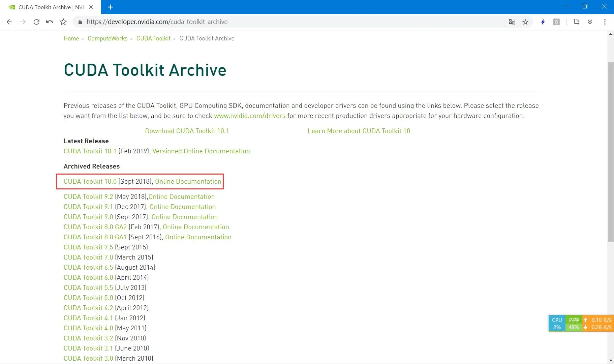Screen dimensions: 614x364
Task: Click the network speed widget
Action: [598, 324]
